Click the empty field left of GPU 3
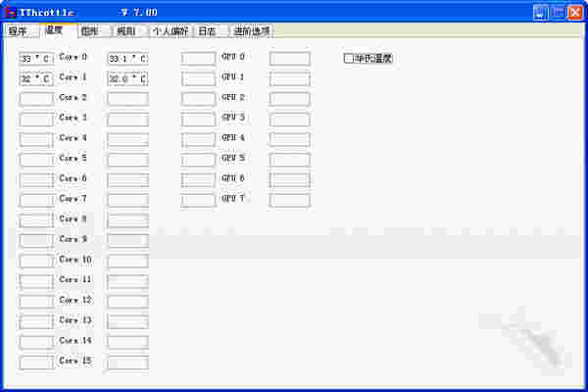The height and width of the screenshot is (392, 588). click(x=198, y=120)
